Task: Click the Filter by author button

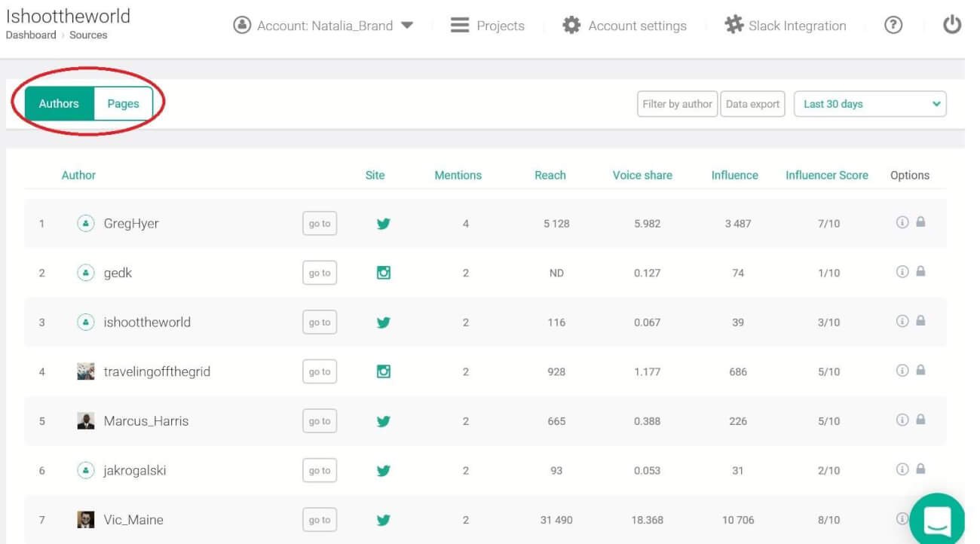Action: pos(677,104)
